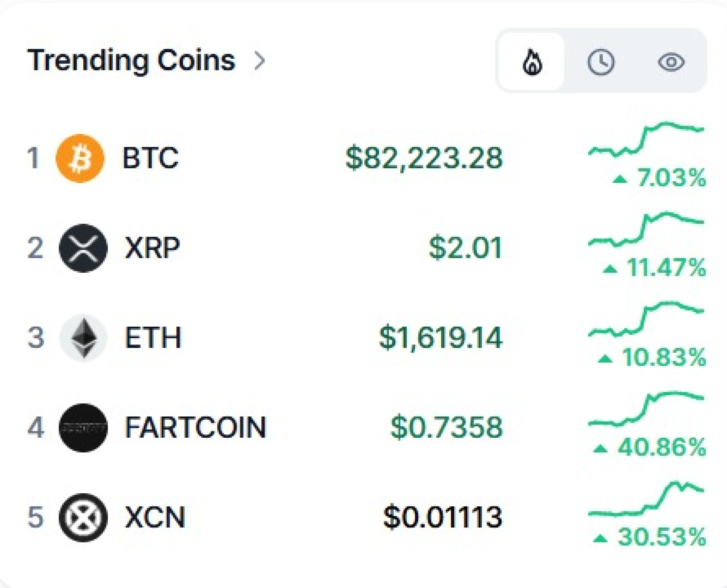Click the Bitcoin orange logo icon
Screen dimensions: 727x588
[80, 158]
